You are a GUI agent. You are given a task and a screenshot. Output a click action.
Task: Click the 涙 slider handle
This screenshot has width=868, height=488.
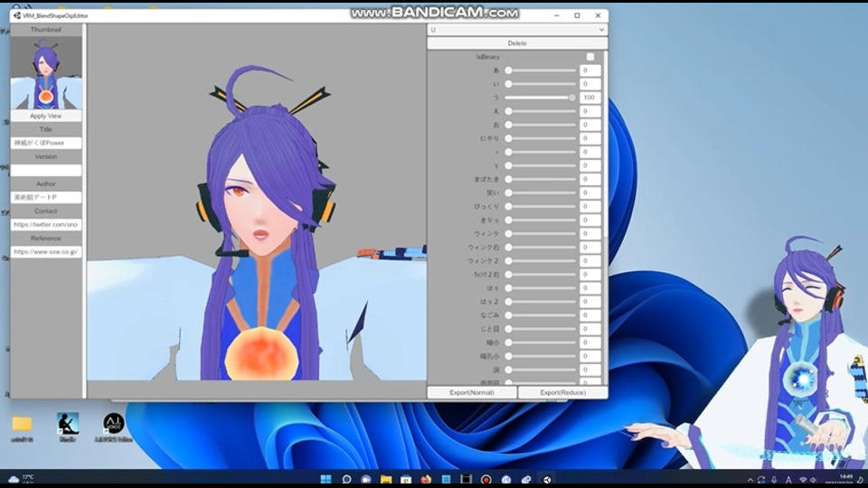pyautogui.click(x=508, y=370)
